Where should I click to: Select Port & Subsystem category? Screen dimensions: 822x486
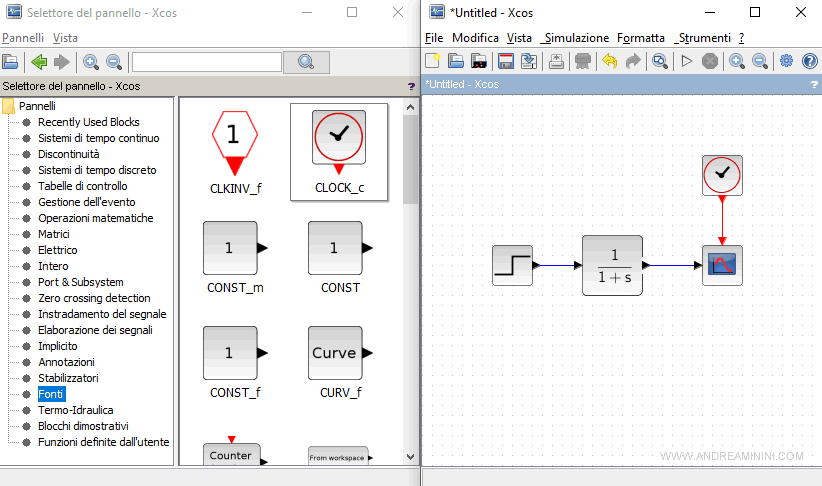(81, 282)
